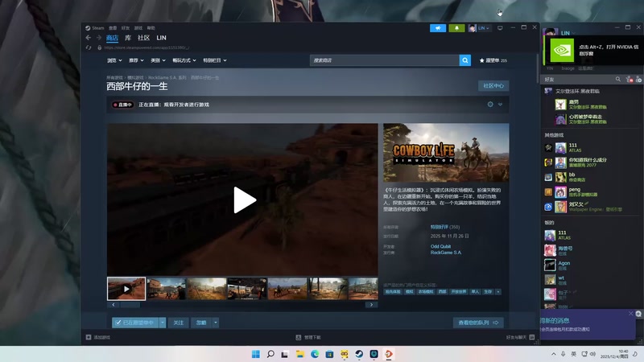Click the 搜索商店 store search field

click(385, 60)
